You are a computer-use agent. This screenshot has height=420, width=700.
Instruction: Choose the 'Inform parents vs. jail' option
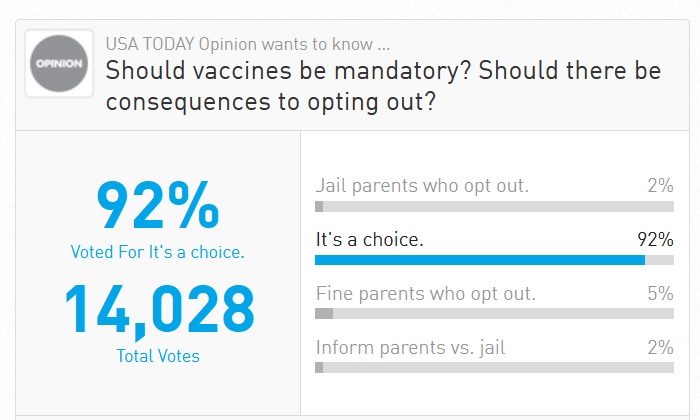(x=413, y=348)
